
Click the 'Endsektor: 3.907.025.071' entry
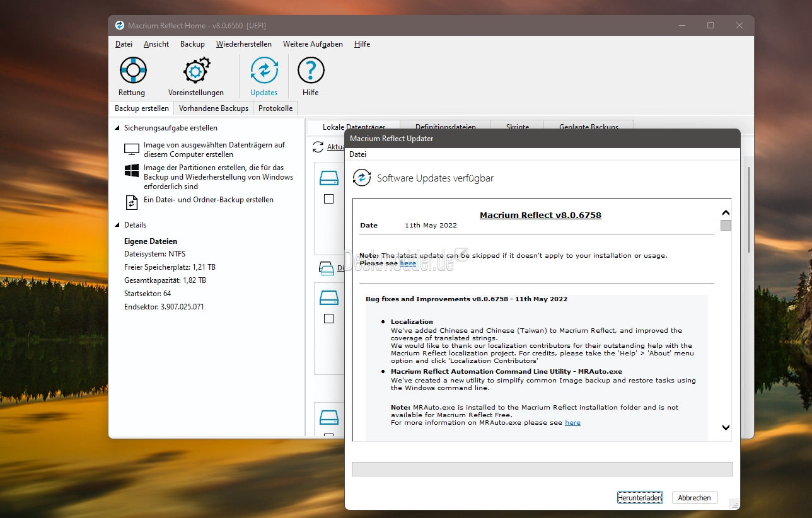click(164, 307)
